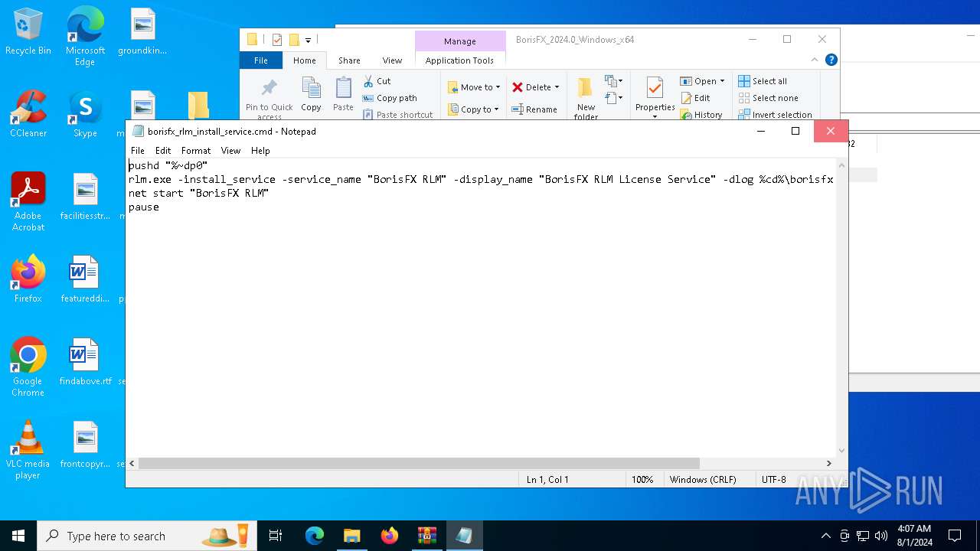The image size is (980, 551).
Task: Open Notepad Edit menu
Action: pyautogui.click(x=163, y=151)
